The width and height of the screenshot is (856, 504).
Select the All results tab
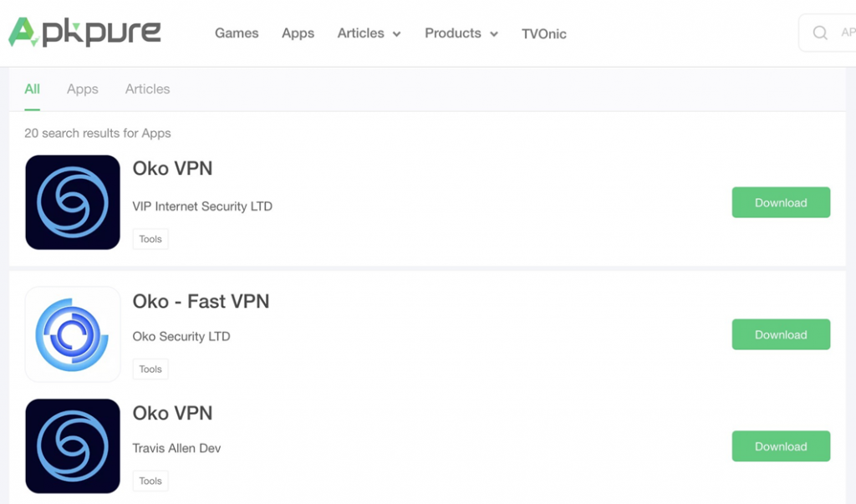pos(32,89)
